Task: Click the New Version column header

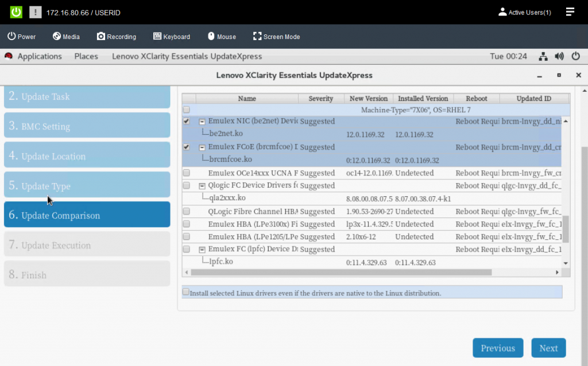Action: [x=369, y=99]
